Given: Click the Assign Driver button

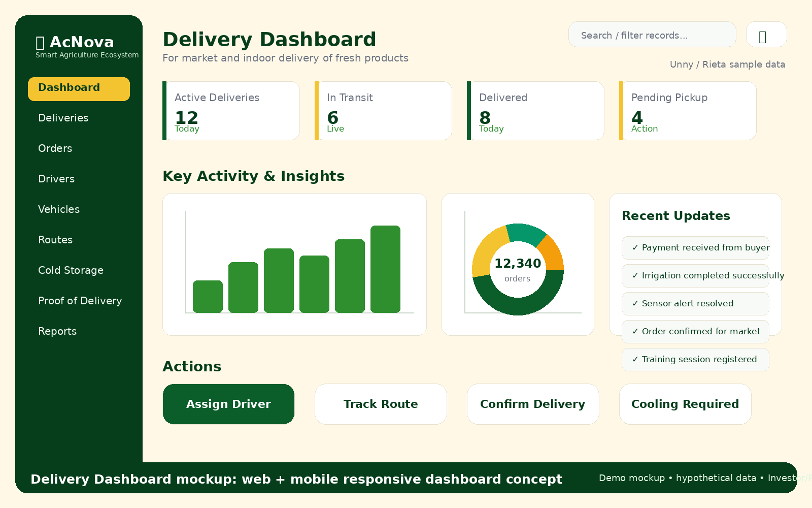Looking at the screenshot, I should tap(228, 404).
